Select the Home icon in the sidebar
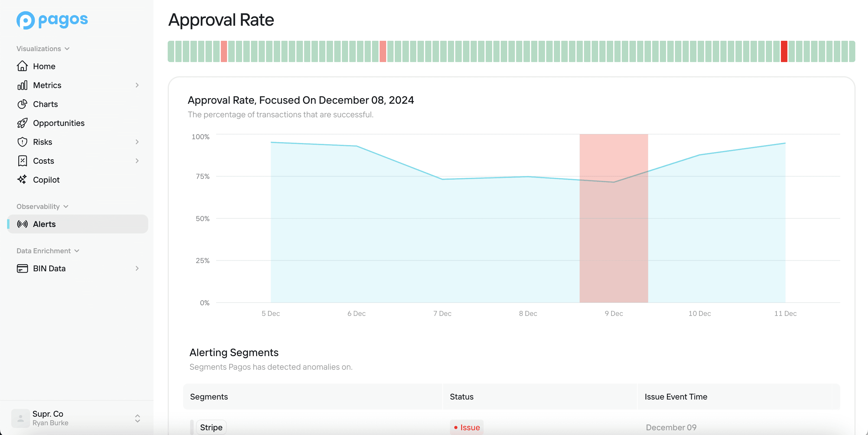 pos(22,66)
